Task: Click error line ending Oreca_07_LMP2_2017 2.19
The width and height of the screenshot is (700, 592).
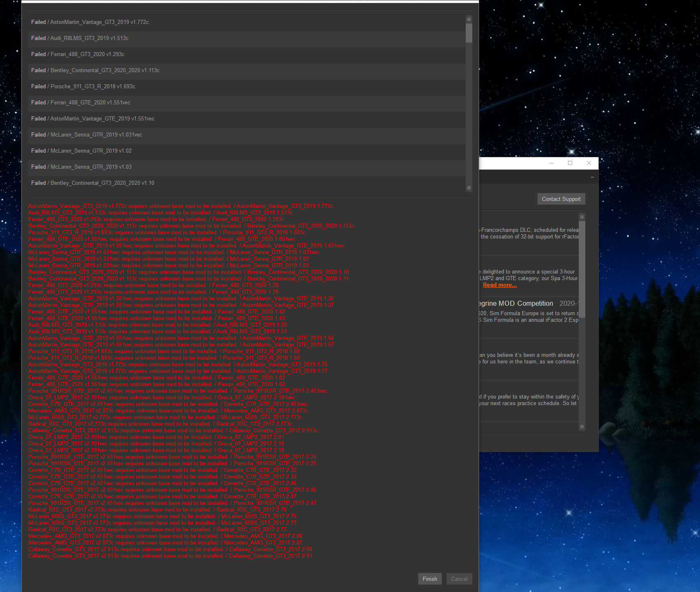Action: (x=156, y=450)
